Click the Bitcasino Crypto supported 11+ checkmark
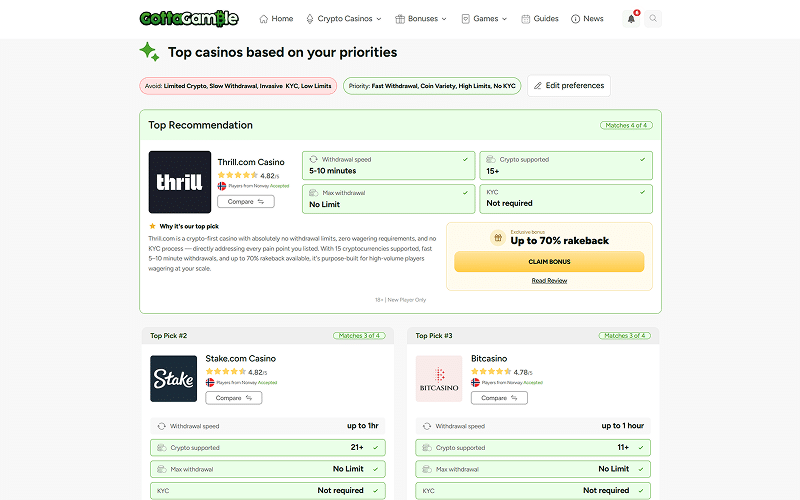Screen dimensions: 800x500 (x=641, y=447)
